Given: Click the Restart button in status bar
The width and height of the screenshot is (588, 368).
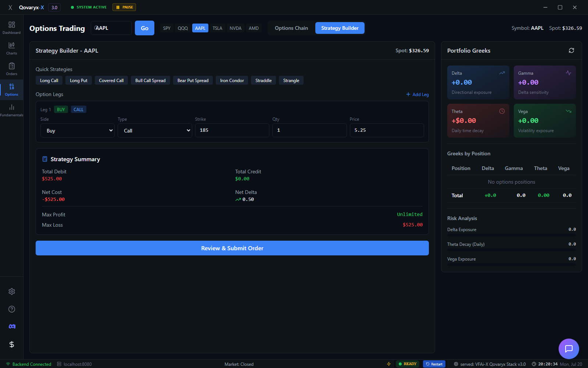Looking at the screenshot, I should click(434, 364).
